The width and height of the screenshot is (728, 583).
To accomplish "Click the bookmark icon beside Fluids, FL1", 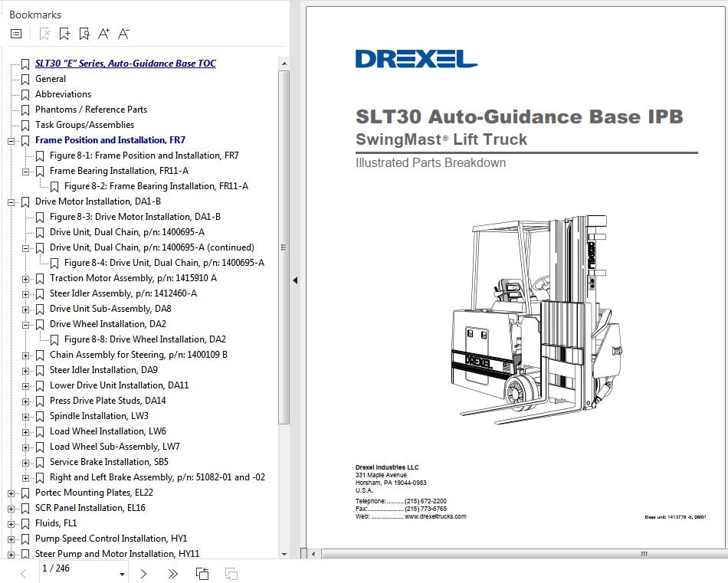I will tap(25, 523).
